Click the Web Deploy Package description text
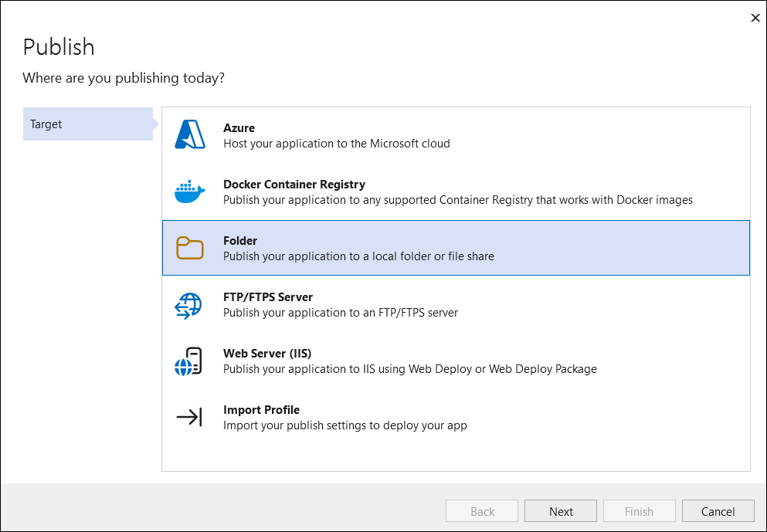Image resolution: width=767 pixels, height=532 pixels. tap(410, 369)
